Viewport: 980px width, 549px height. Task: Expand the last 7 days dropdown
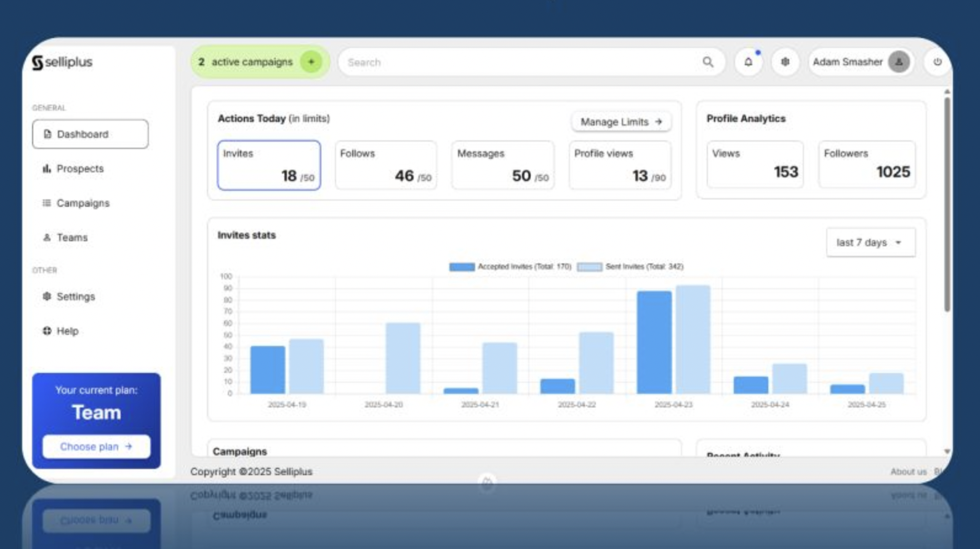click(x=870, y=242)
